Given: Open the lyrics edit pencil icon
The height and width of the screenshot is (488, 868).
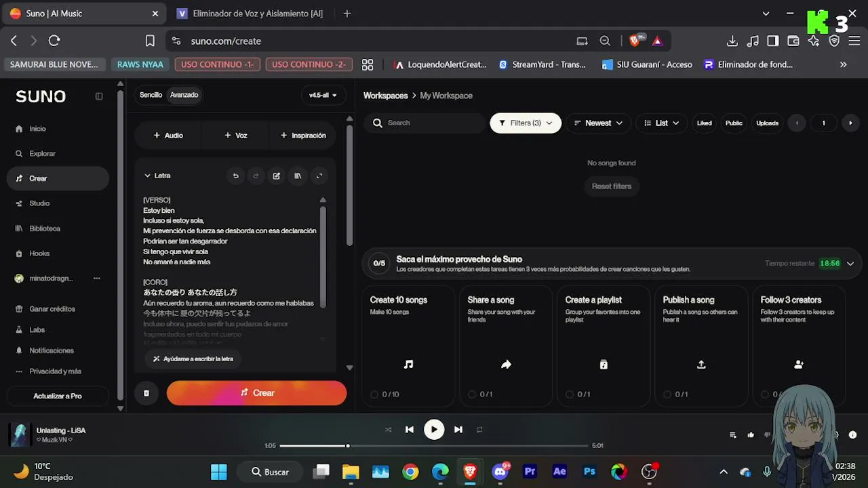Looking at the screenshot, I should point(277,176).
